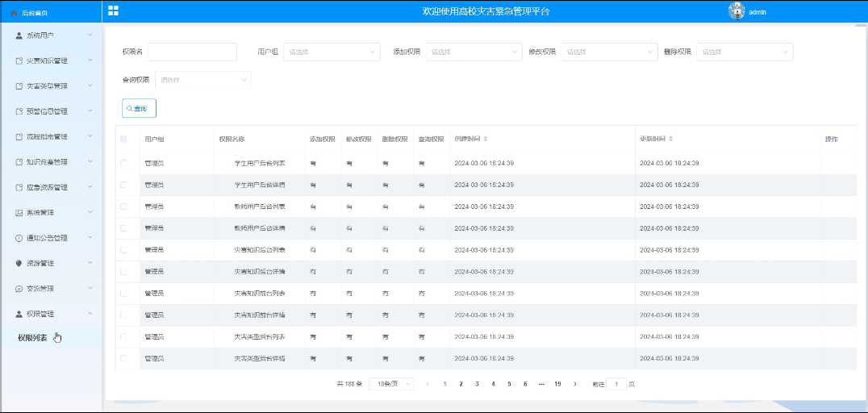Check the row for 学生用户后台列表

123,163
